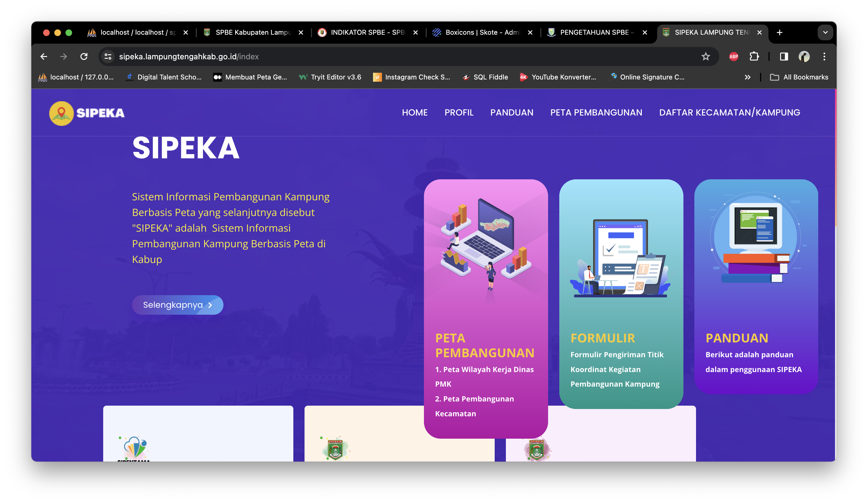
Task: Toggle the browser side panel icon
Action: pos(784,57)
